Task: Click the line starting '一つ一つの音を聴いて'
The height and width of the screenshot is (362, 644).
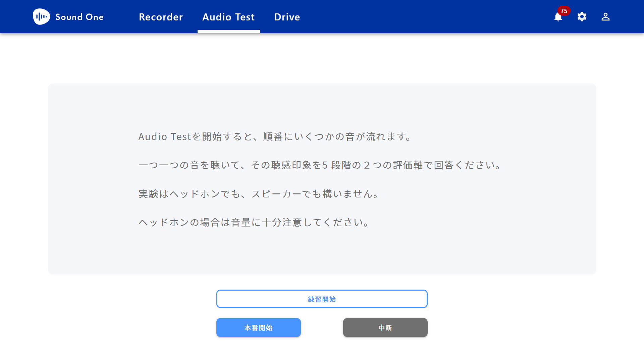Action: 320,165
